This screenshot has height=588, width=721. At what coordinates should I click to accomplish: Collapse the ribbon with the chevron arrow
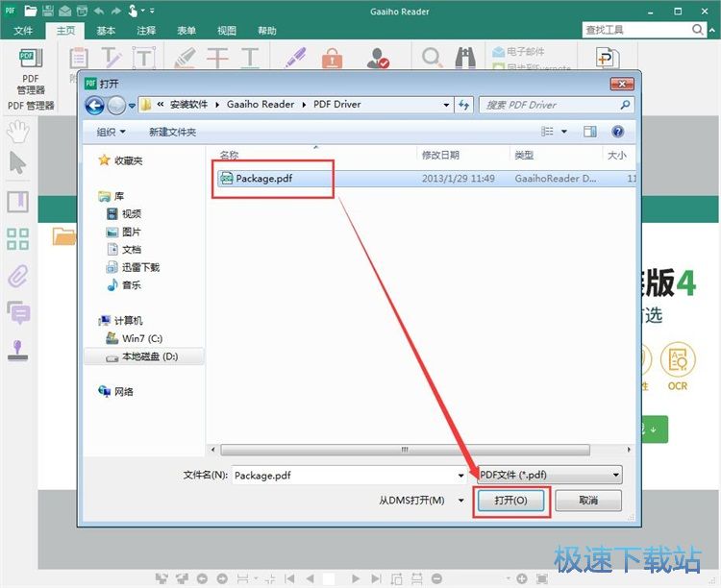click(x=712, y=31)
